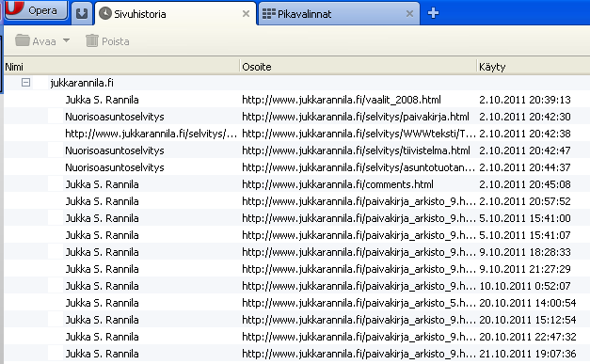Viewport: 590px width, 364px height.
Task: Open a new tab with plus icon
Action: [433, 13]
